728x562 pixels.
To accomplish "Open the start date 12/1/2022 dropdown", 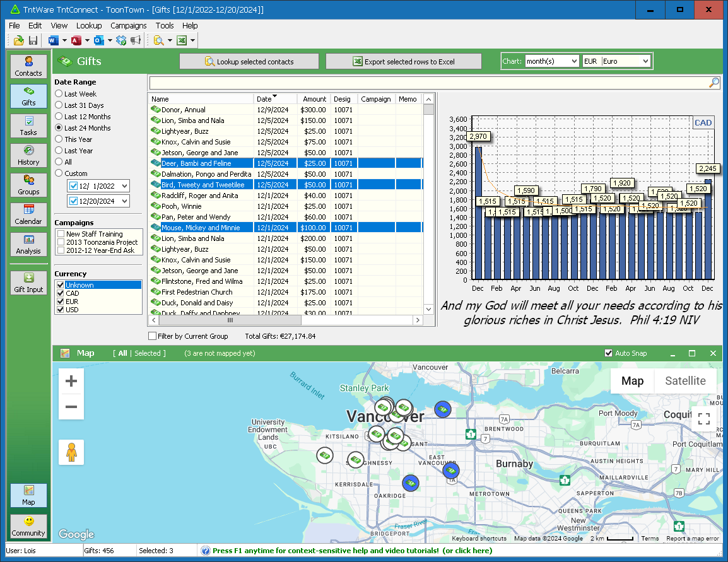I will coord(124,186).
